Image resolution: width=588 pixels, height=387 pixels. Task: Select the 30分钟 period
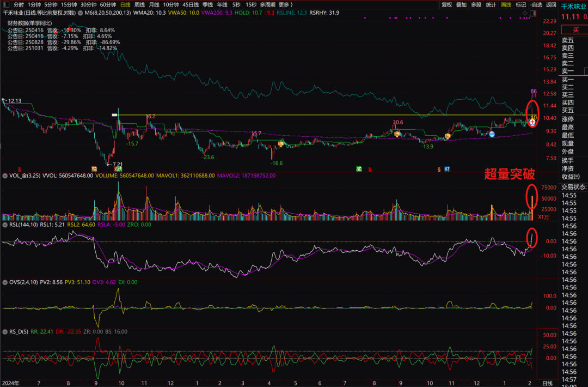point(89,4)
